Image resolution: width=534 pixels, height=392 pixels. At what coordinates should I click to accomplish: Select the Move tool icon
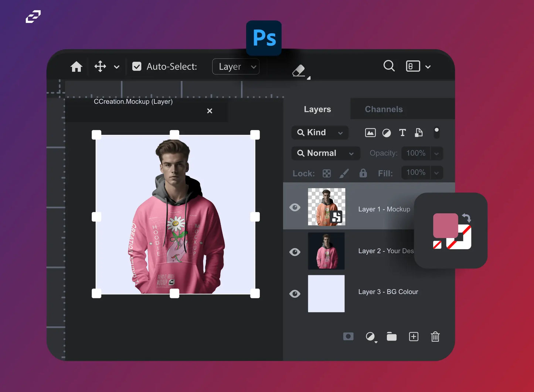pyautogui.click(x=100, y=67)
